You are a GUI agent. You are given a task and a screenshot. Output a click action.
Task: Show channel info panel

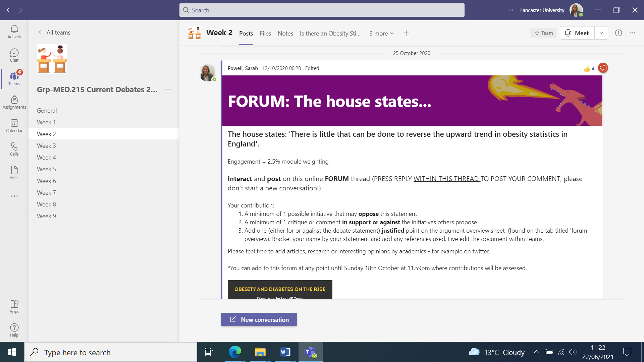click(618, 33)
